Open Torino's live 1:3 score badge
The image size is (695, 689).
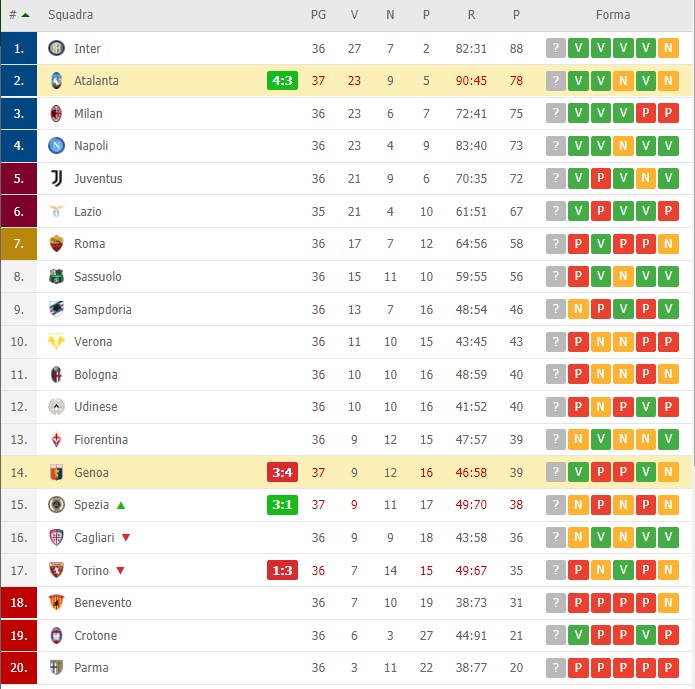click(282, 570)
